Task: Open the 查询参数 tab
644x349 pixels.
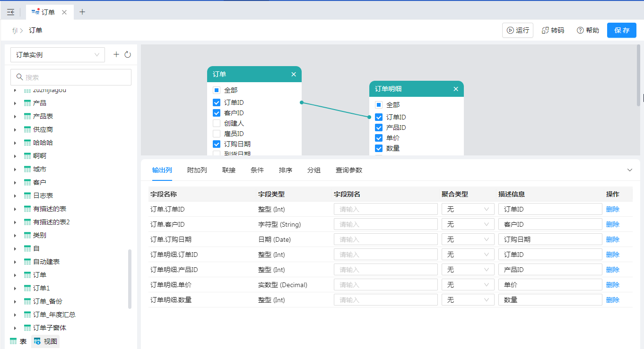Action: [x=348, y=170]
